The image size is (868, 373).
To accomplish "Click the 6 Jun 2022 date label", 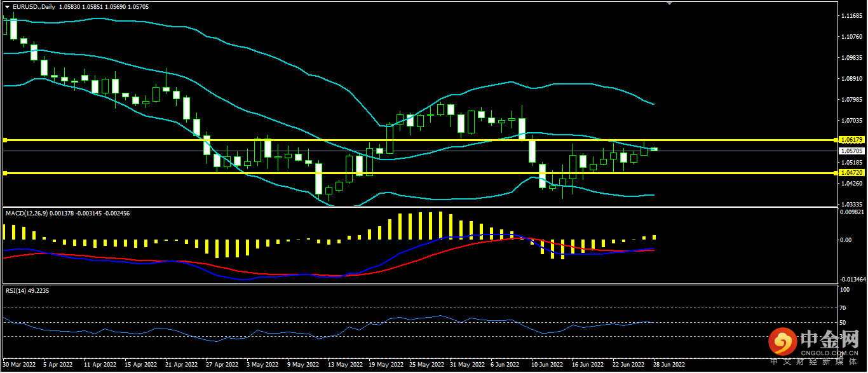I will (x=506, y=365).
